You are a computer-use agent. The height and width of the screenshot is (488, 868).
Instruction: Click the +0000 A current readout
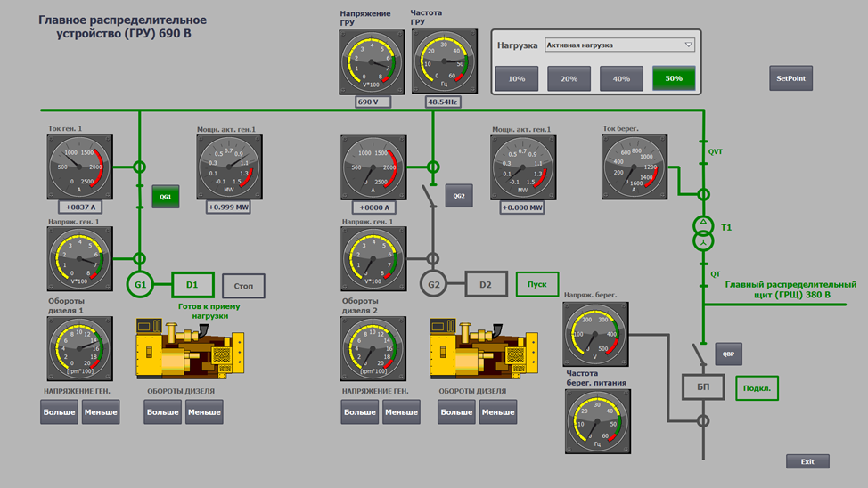[373, 207]
